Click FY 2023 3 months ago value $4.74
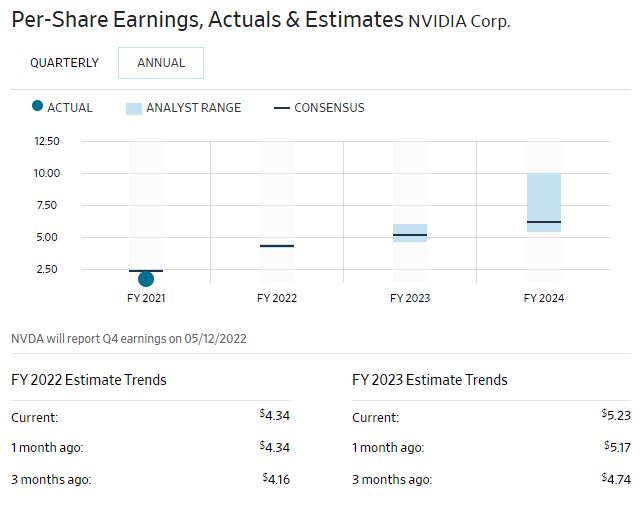 point(616,479)
